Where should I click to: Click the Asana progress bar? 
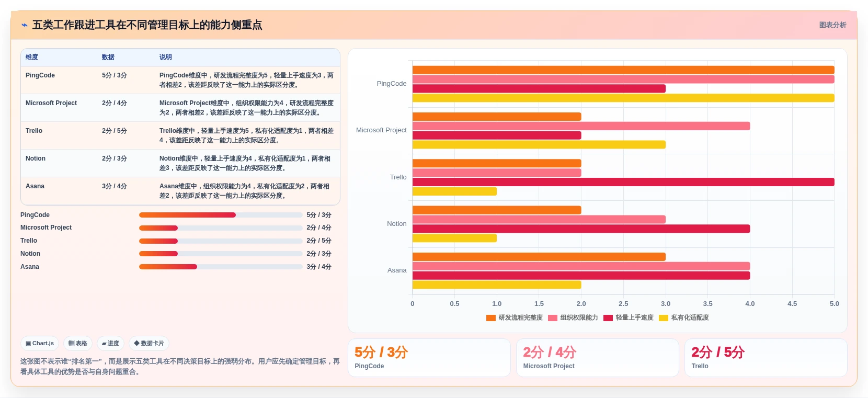tap(221, 267)
